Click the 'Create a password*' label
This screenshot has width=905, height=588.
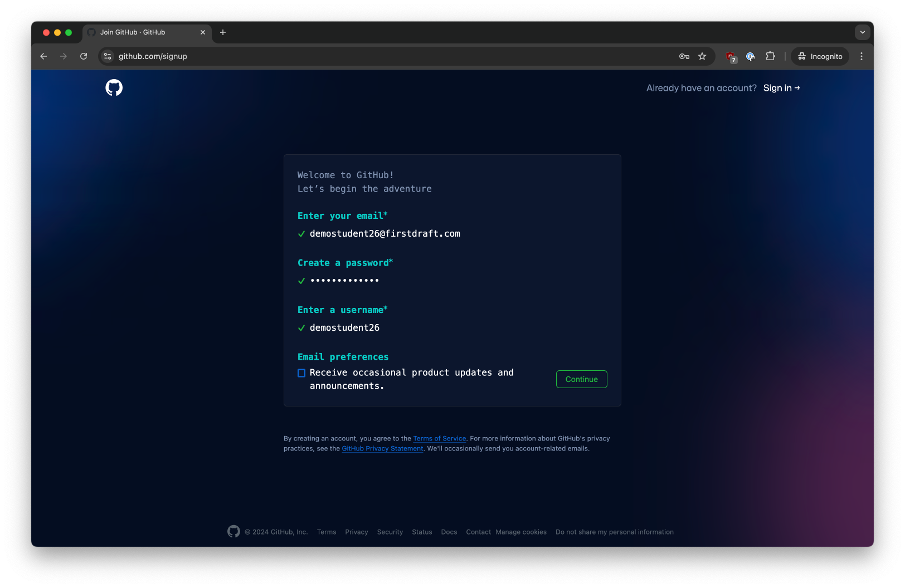[346, 263]
